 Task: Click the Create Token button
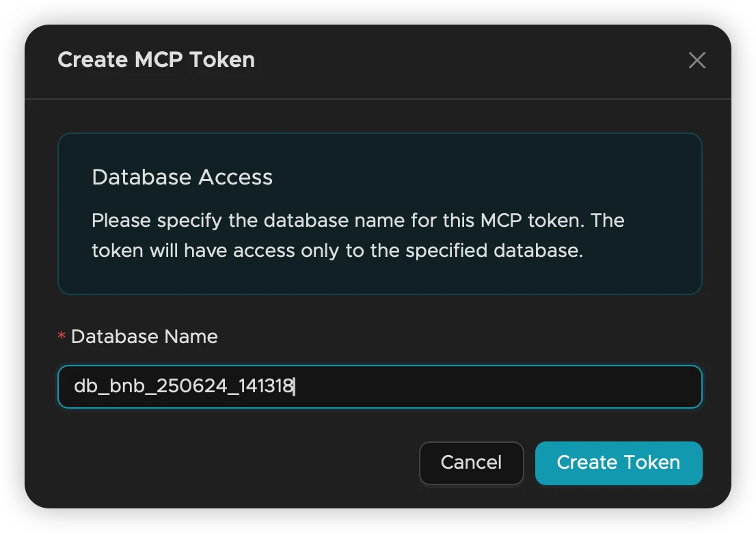(x=618, y=463)
